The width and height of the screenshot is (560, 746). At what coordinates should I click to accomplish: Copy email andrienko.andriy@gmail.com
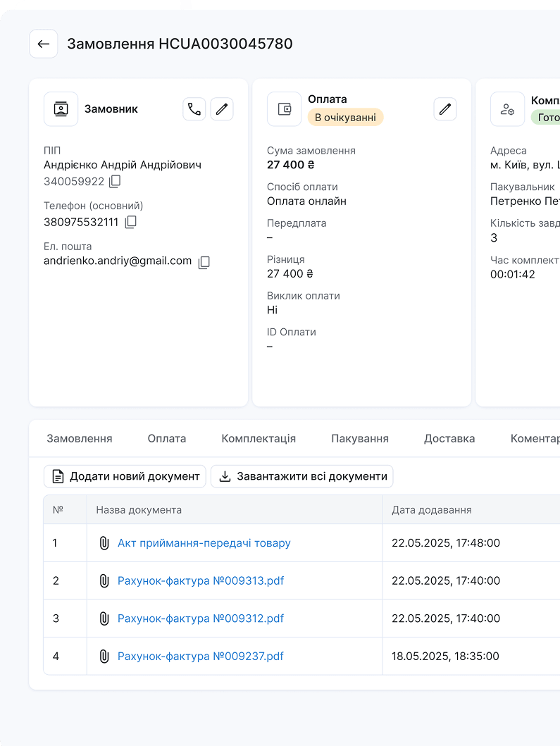point(204,262)
